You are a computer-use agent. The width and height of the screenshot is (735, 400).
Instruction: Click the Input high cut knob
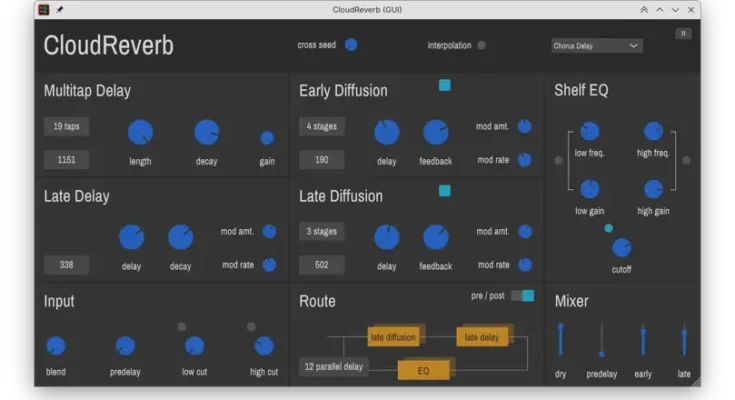pyautogui.click(x=264, y=346)
